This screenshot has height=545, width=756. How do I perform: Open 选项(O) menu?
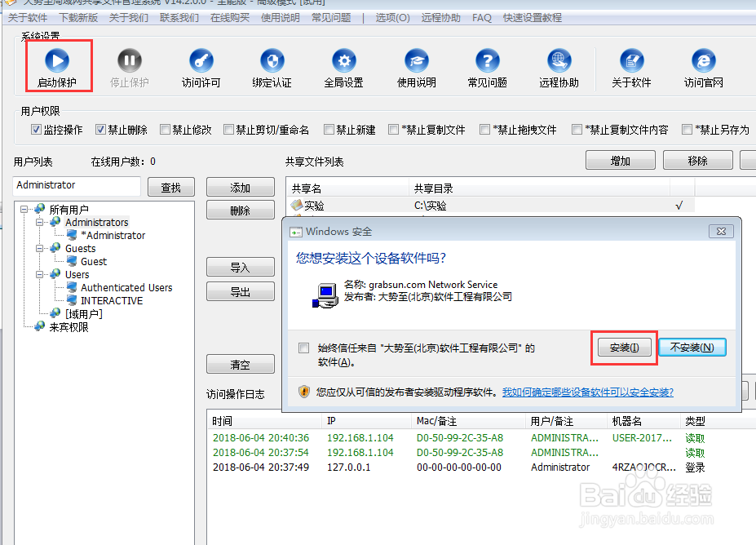point(392,18)
